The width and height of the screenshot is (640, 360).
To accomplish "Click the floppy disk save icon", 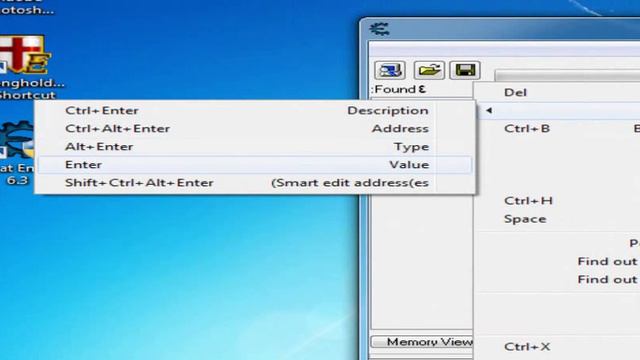I will [465, 70].
